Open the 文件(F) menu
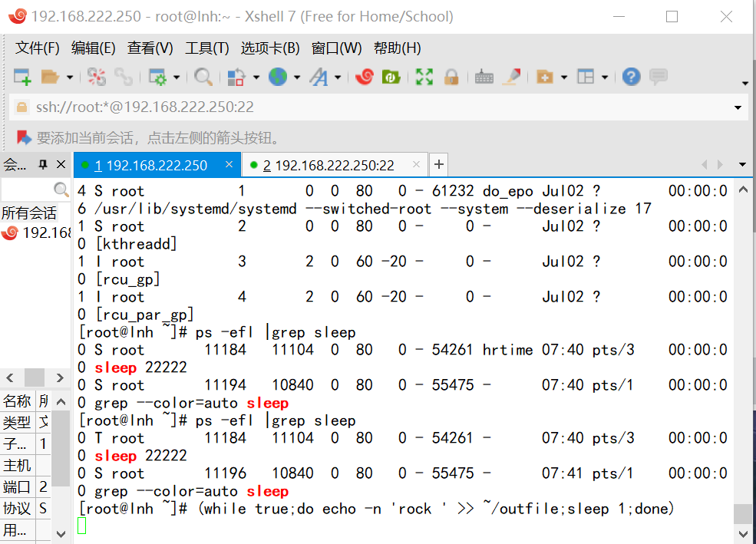 37,48
